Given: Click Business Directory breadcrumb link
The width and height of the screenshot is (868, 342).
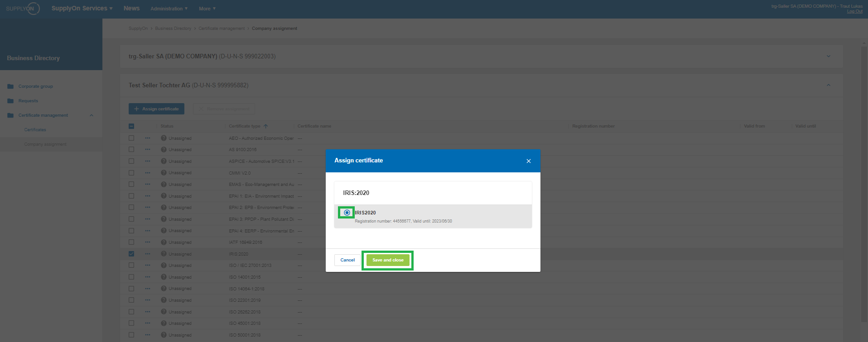Looking at the screenshot, I should coord(173,28).
